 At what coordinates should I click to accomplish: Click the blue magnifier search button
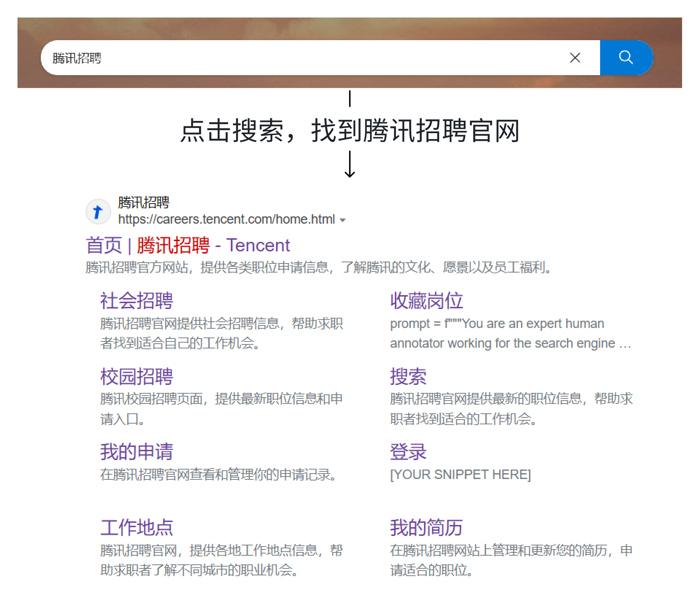626,58
